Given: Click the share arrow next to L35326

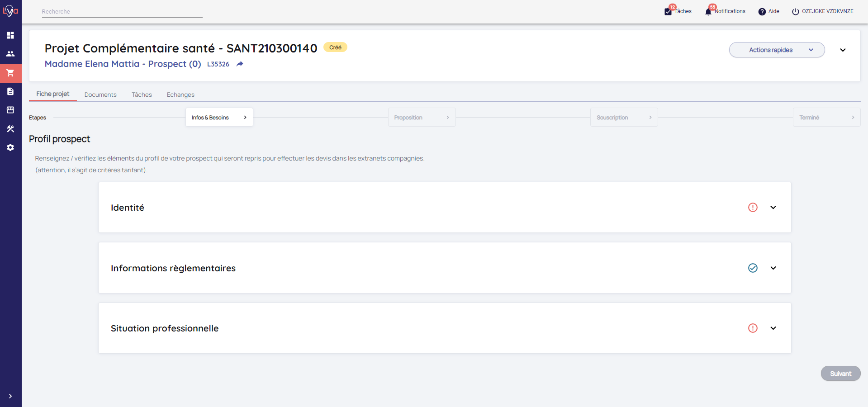Looking at the screenshot, I should click(240, 64).
